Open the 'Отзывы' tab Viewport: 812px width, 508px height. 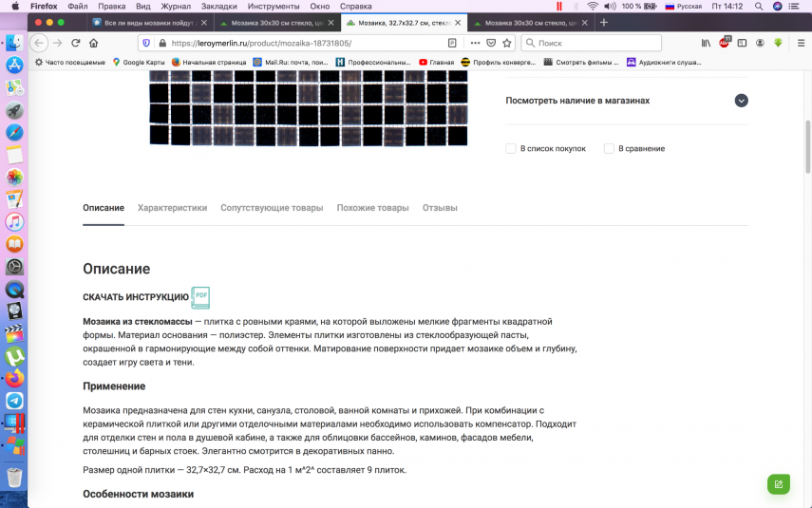coord(440,208)
